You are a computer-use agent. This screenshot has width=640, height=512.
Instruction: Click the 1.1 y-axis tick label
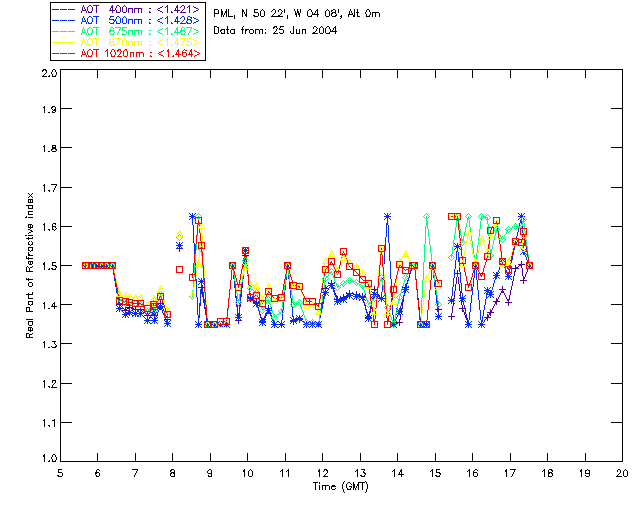[49, 423]
